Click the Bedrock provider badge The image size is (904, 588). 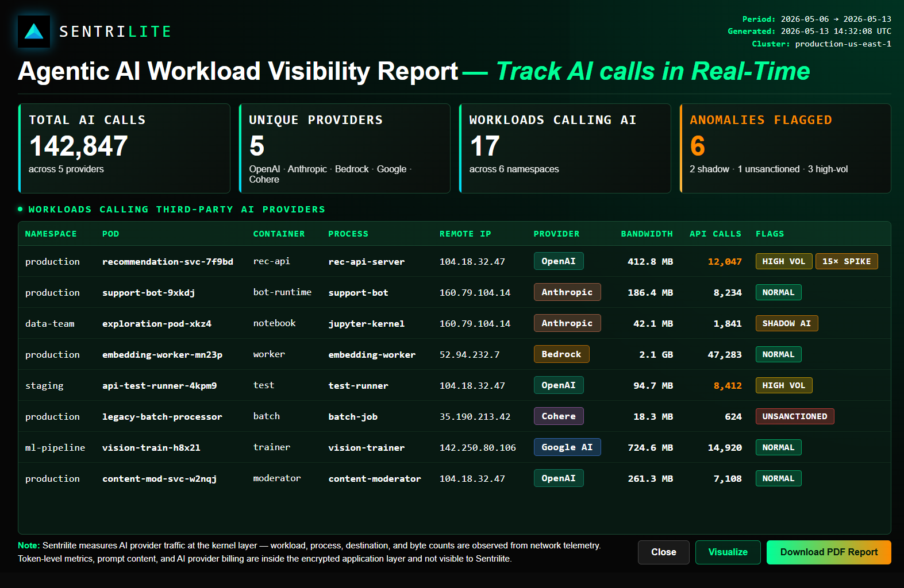[561, 354]
